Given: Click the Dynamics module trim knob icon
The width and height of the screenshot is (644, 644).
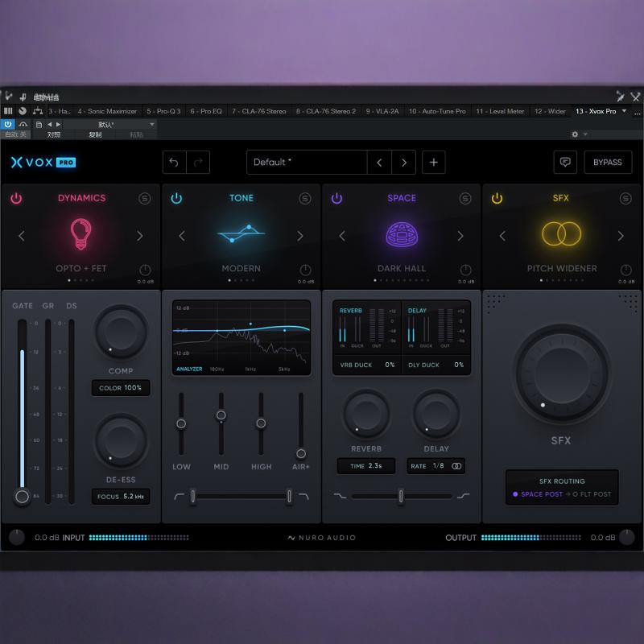Looking at the screenshot, I should coord(145,270).
